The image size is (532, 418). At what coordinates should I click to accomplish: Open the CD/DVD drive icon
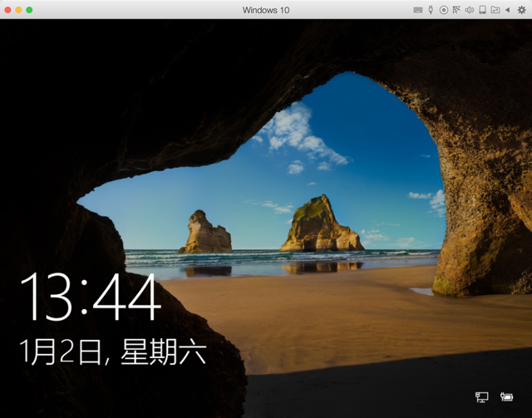pos(443,10)
